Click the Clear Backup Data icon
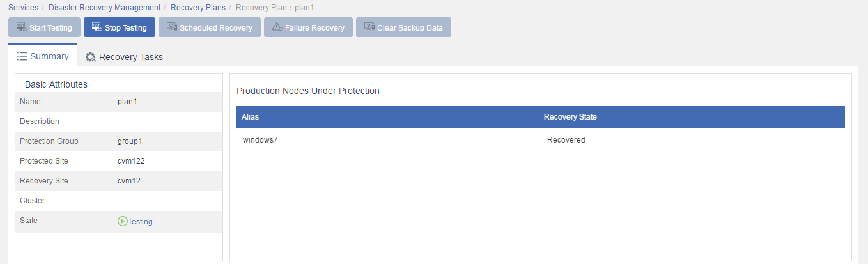 (369, 27)
